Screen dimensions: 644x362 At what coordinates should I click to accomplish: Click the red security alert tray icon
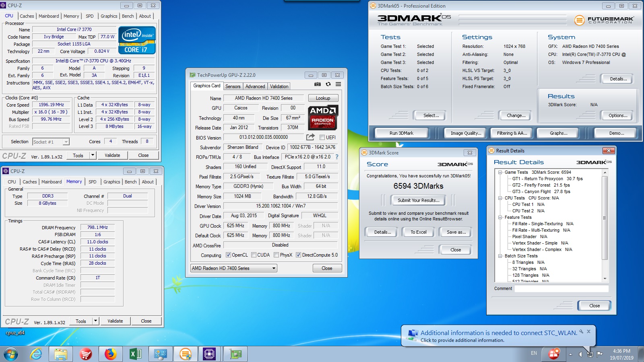click(554, 354)
